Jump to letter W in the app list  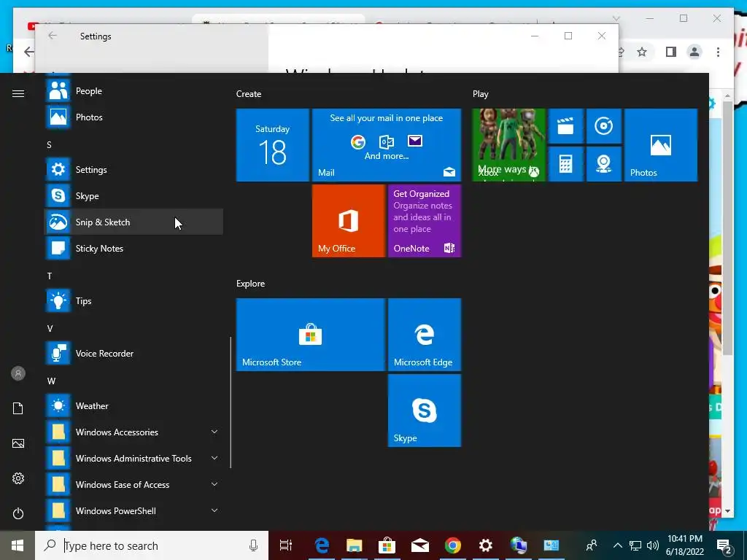click(x=52, y=381)
